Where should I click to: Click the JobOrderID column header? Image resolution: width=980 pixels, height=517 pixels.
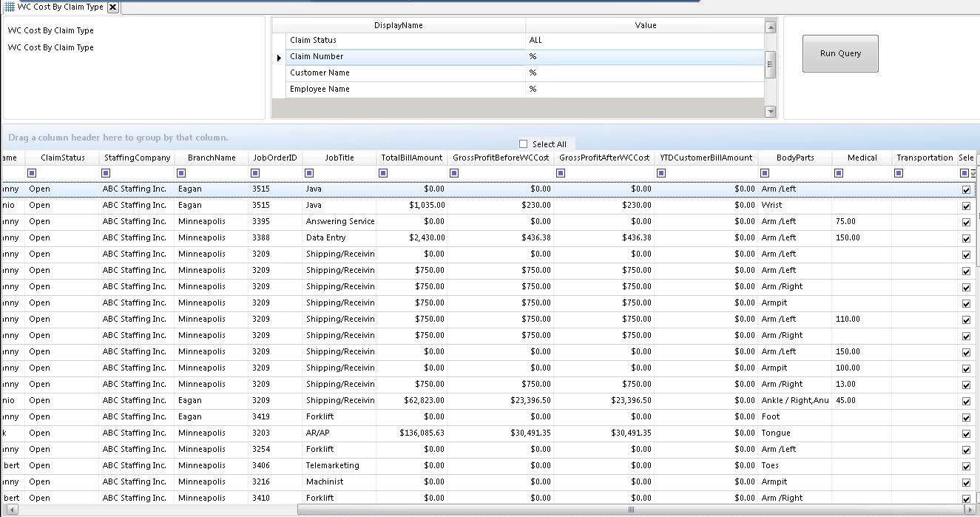click(x=275, y=158)
